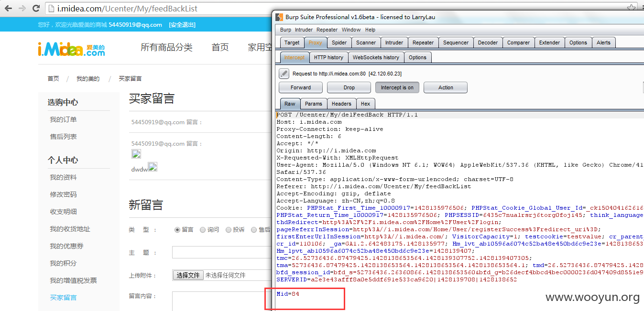Click the Drop button
This screenshot has width=644, height=311.
tap(349, 87)
